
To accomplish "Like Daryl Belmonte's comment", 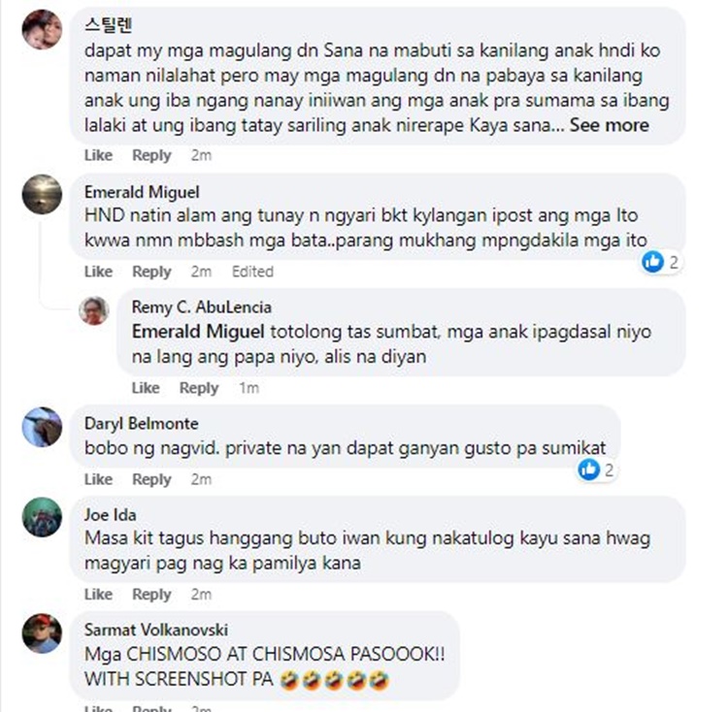I will [x=98, y=479].
